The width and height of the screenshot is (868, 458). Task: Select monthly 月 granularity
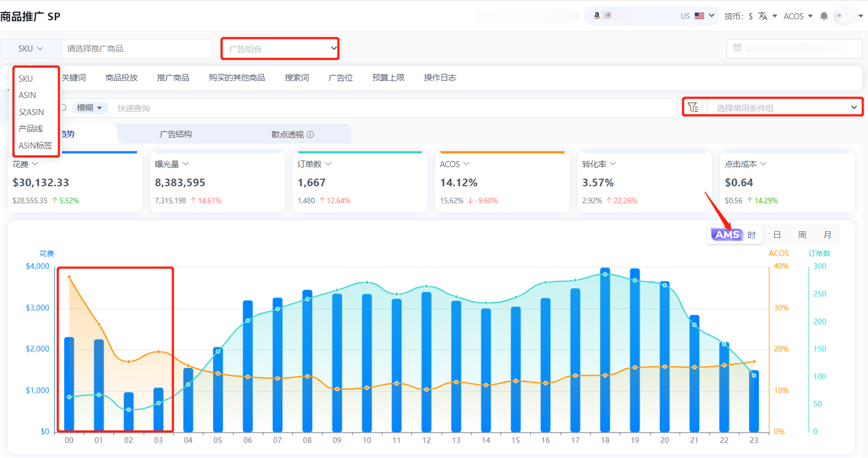pos(827,234)
